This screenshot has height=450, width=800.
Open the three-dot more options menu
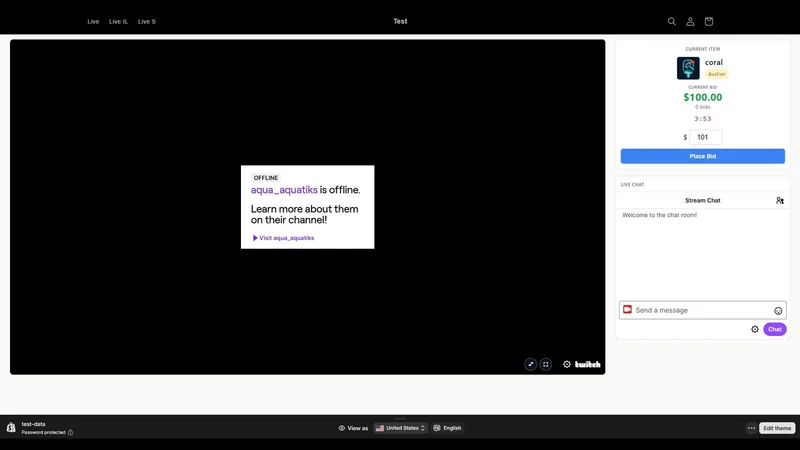tap(752, 428)
